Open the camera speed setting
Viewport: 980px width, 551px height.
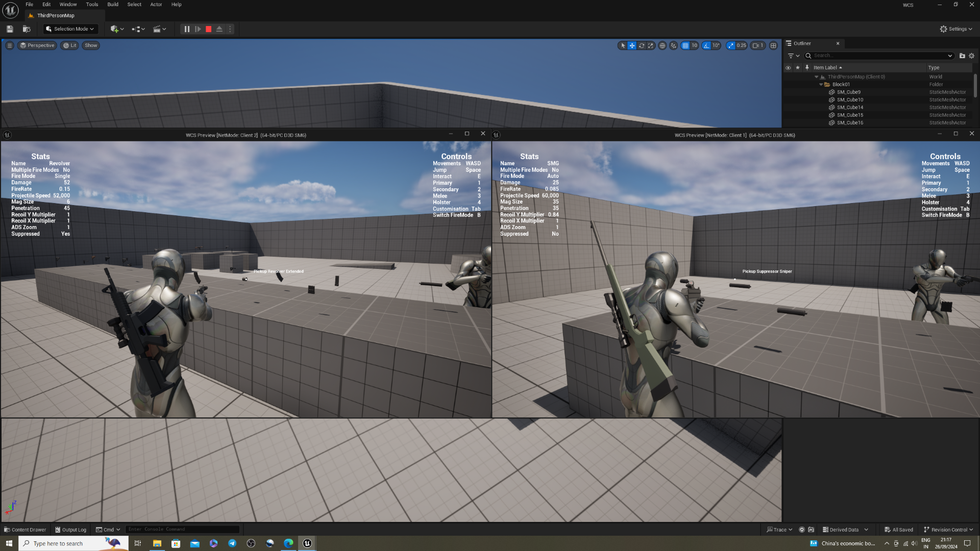pos(758,45)
